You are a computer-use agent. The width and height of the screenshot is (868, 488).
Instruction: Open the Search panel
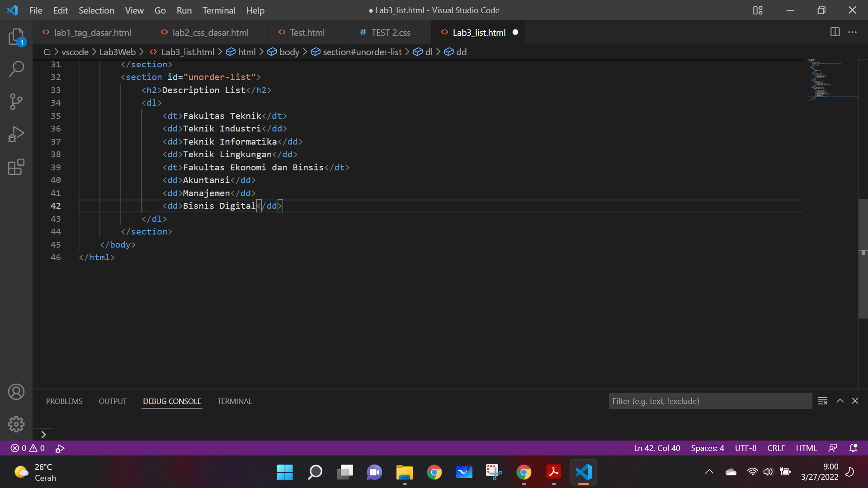(x=16, y=69)
